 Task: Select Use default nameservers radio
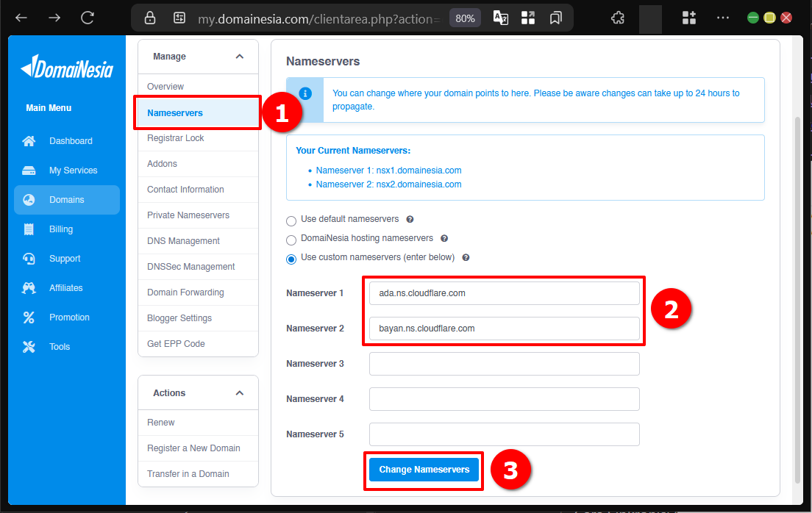tap(291, 221)
